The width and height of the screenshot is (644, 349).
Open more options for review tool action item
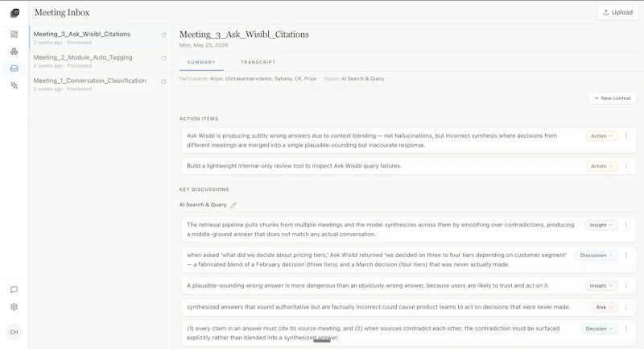pos(626,166)
